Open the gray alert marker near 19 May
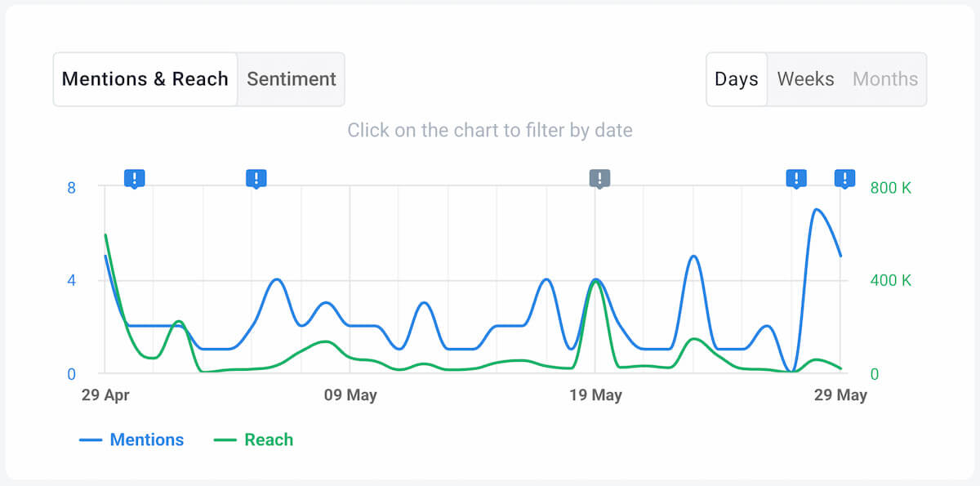 599,178
